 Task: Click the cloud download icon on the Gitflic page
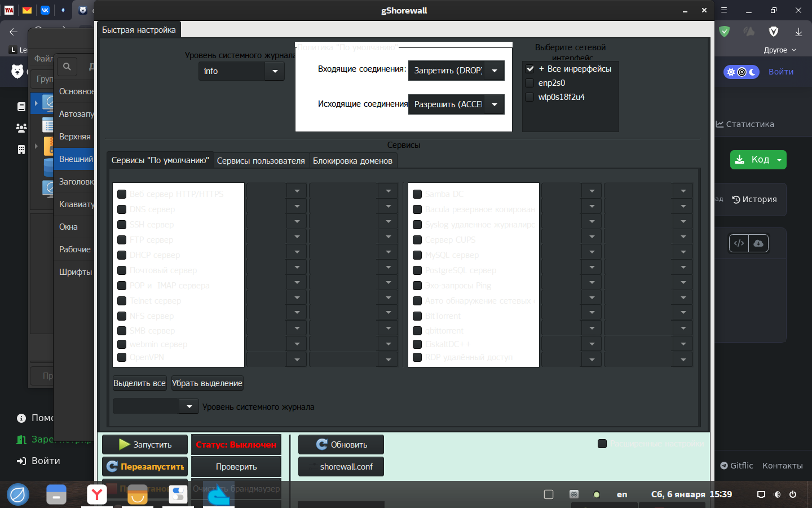(758, 243)
